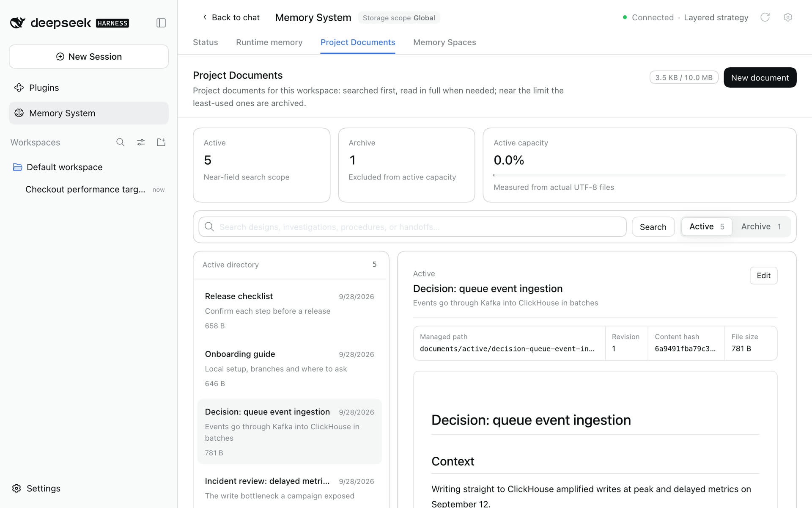Click the Memory System brain icon

(19, 113)
